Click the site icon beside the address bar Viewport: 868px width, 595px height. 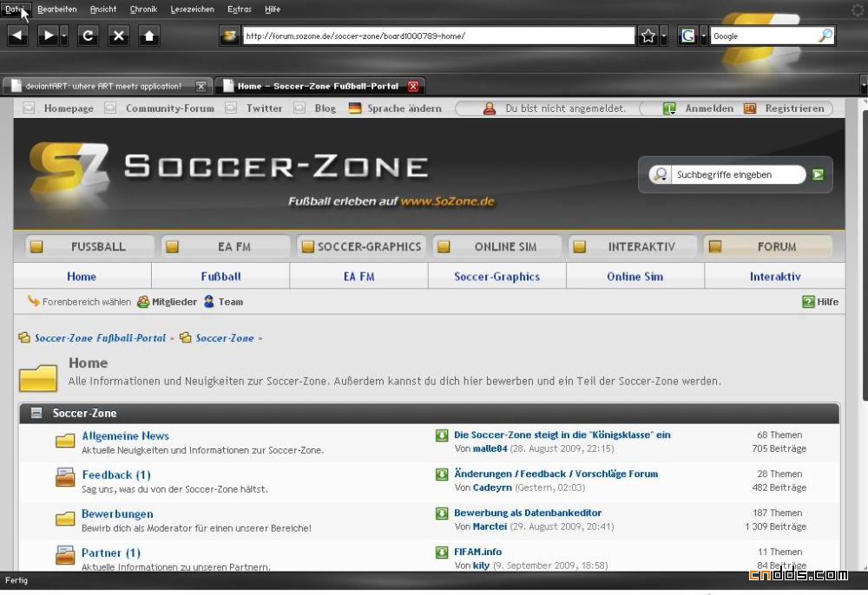[x=229, y=36]
